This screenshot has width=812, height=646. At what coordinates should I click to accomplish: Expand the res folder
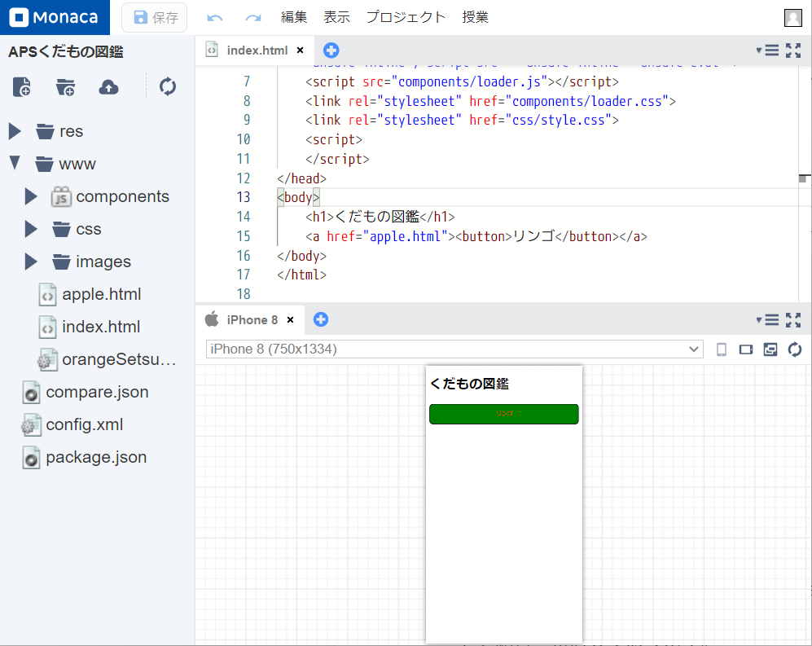[x=14, y=131]
